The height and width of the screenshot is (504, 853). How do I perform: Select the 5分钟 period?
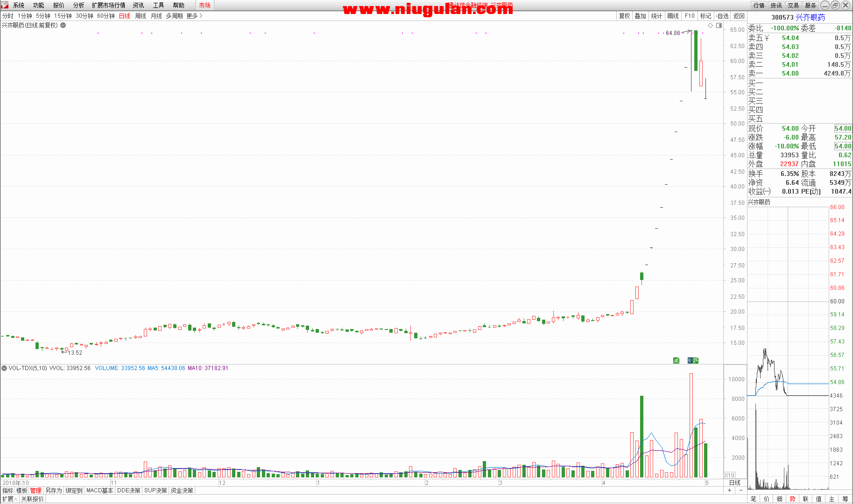tap(43, 16)
